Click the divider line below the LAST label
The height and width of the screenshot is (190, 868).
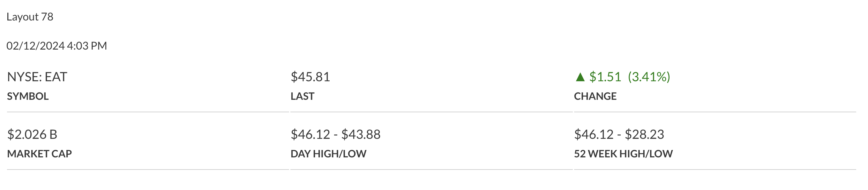tap(431, 112)
